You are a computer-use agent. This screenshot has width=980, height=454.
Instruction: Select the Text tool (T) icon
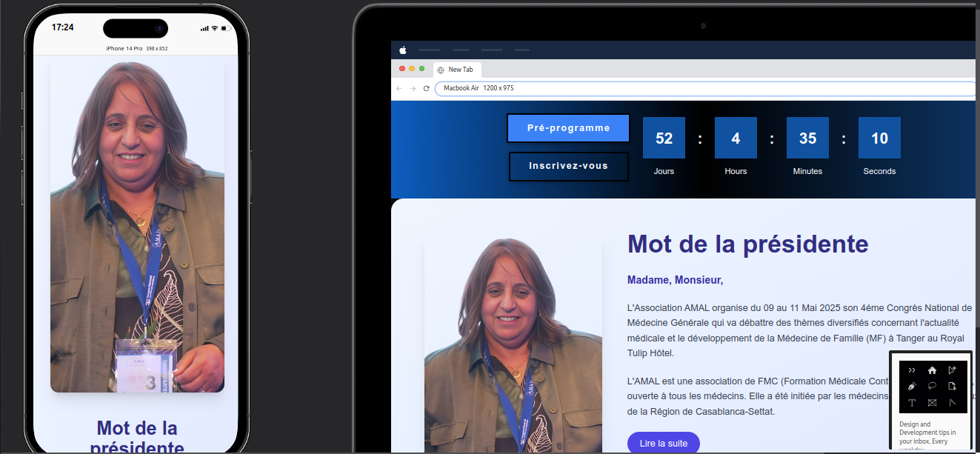912,403
